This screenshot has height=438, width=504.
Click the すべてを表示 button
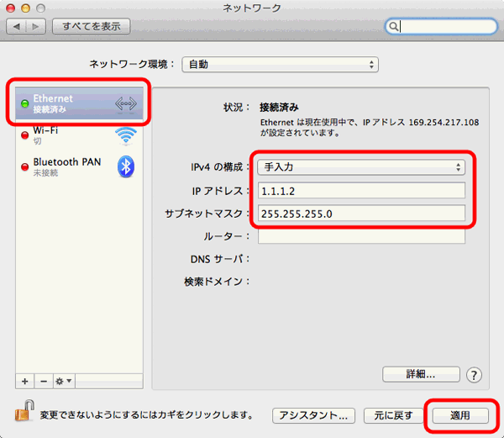click(91, 27)
